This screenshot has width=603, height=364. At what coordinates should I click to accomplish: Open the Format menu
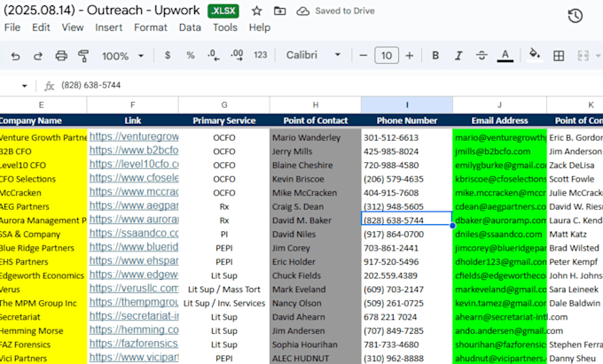pos(151,27)
